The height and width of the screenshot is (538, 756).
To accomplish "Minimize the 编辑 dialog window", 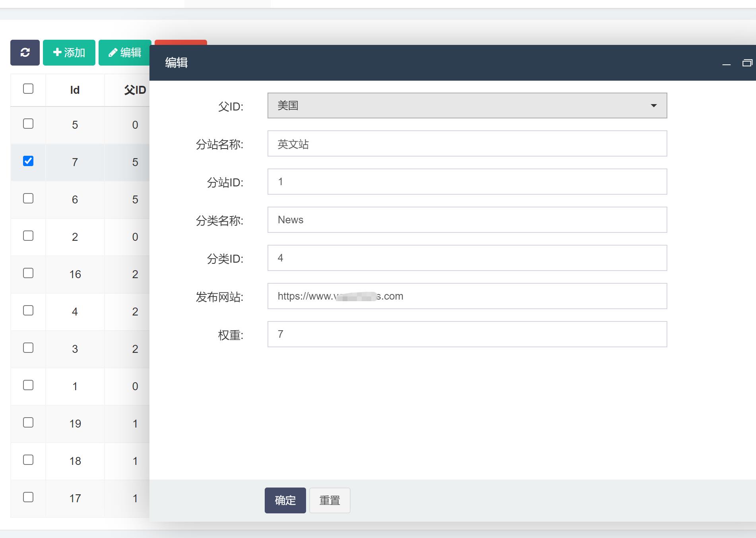I will (x=726, y=63).
